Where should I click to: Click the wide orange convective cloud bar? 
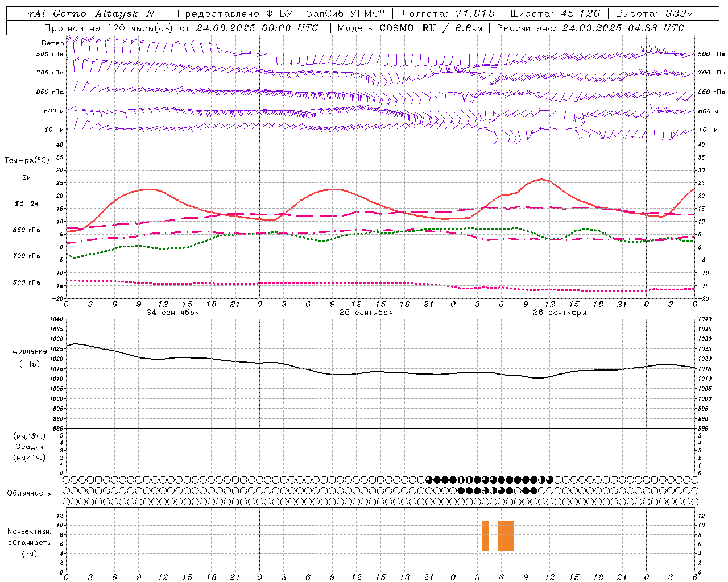click(506, 536)
